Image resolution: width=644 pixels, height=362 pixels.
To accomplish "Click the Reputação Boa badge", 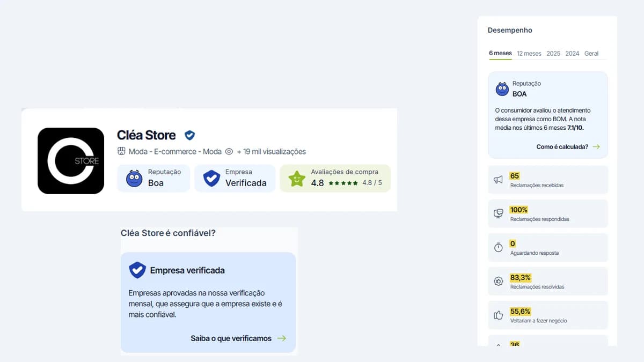I will point(153,178).
